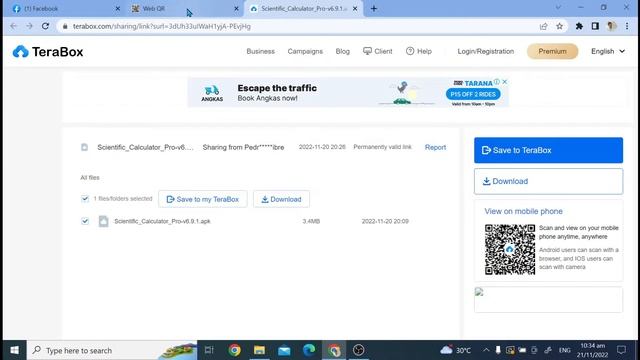Uncheck the Scientific_Calculator_Pro-v6.9.1.apk checkbox
640x360 pixels.
click(x=85, y=221)
